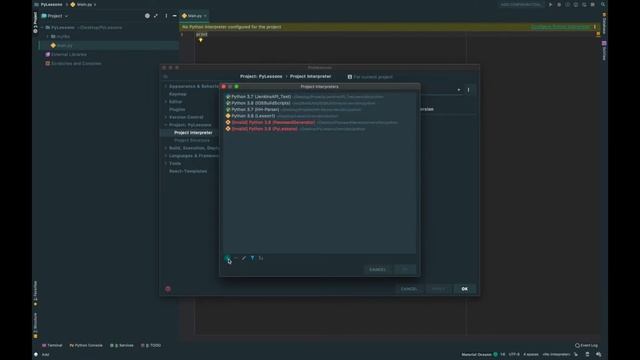Click OK in the Preferences window
640x360 pixels.
(x=464, y=289)
